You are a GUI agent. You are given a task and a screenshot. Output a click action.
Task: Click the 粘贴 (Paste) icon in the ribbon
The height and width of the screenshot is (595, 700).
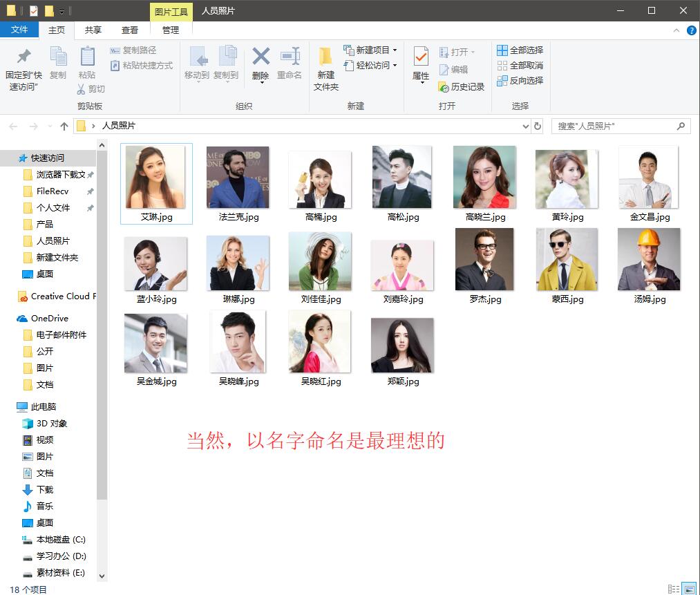point(86,62)
